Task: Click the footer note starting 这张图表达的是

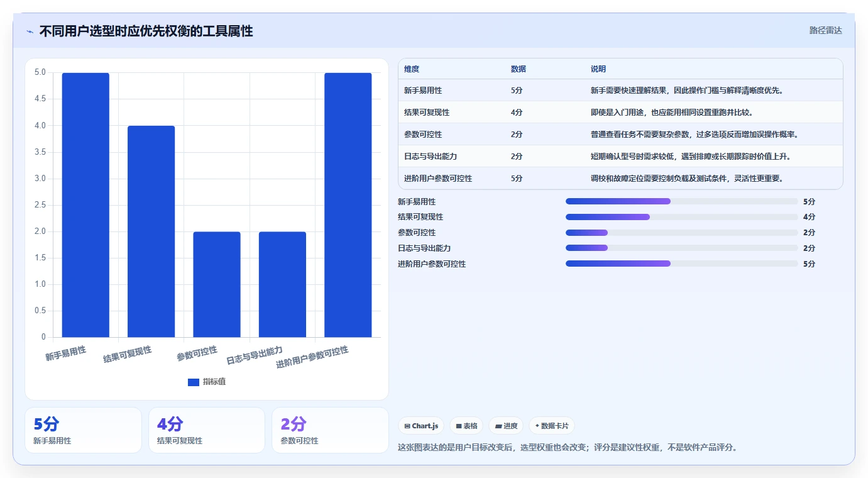Action: coord(568,448)
